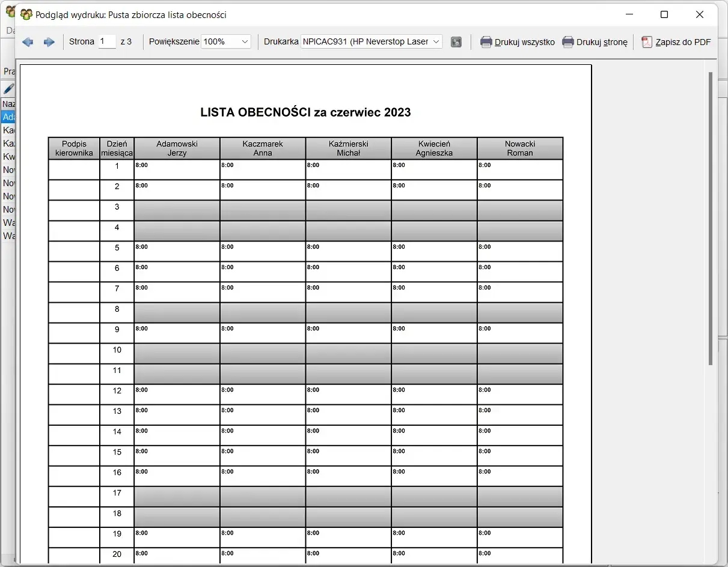The image size is (728, 567).
Task: Click the 'z 3' total pages label
Action: click(x=126, y=41)
